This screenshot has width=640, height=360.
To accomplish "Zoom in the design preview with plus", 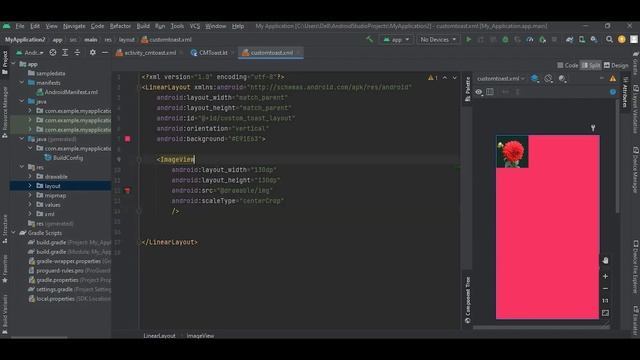I will pos(605,276).
